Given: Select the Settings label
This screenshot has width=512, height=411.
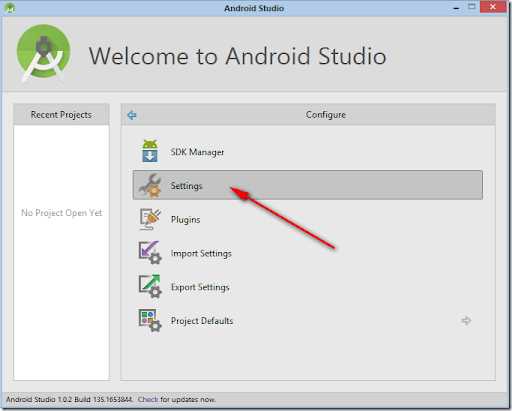Looking at the screenshot, I should 186,186.
